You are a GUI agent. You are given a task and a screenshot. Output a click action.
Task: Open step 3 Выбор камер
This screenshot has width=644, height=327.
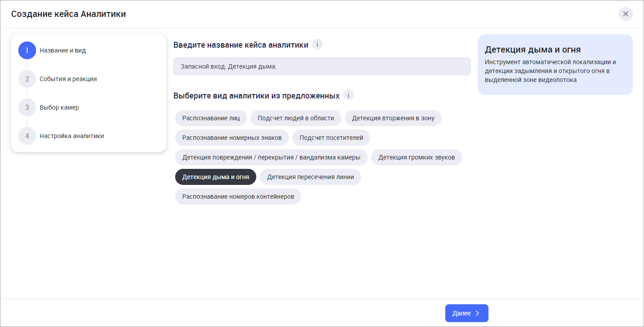pyautogui.click(x=59, y=107)
